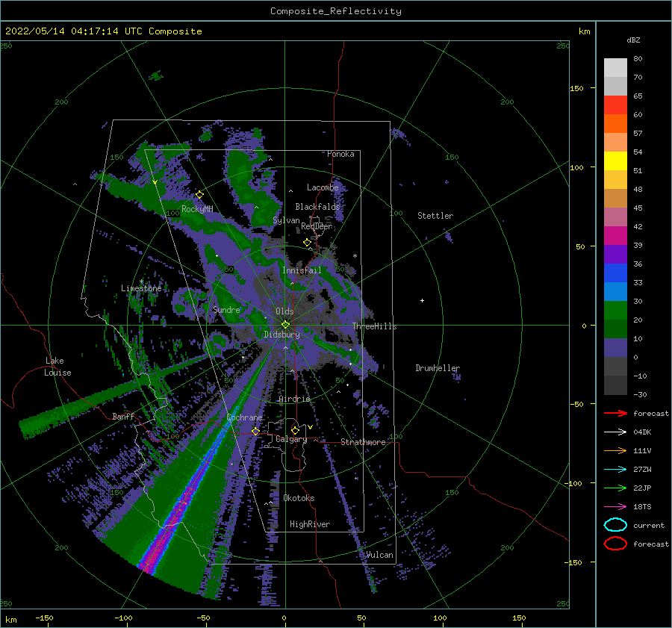Click the white asterisk marker east of Innisfail

tap(355, 256)
